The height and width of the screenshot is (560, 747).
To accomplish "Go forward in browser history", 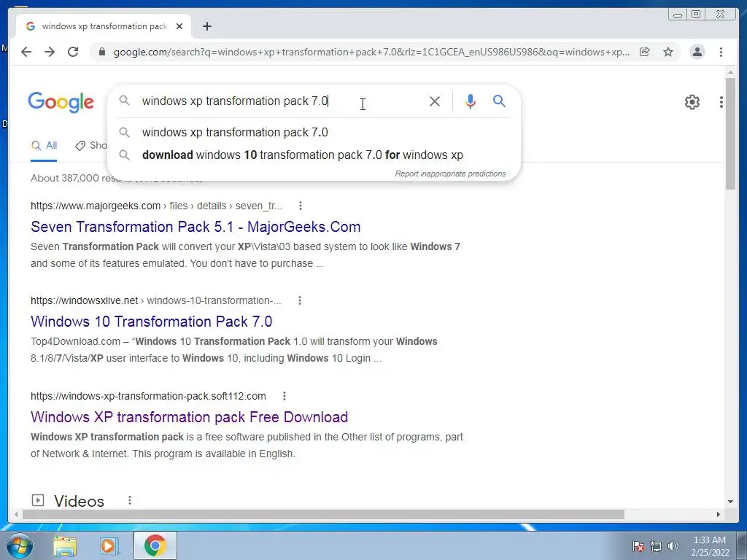I will (50, 52).
